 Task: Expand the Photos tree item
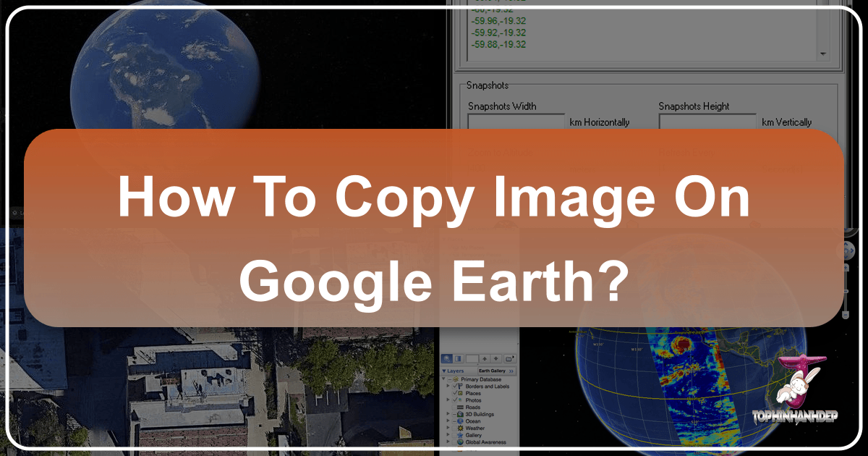click(x=448, y=400)
